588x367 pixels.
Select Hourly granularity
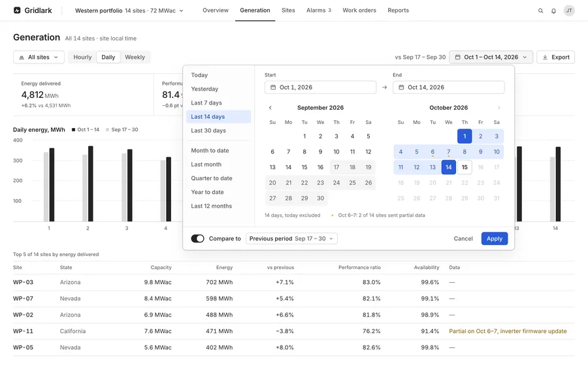[x=82, y=57]
